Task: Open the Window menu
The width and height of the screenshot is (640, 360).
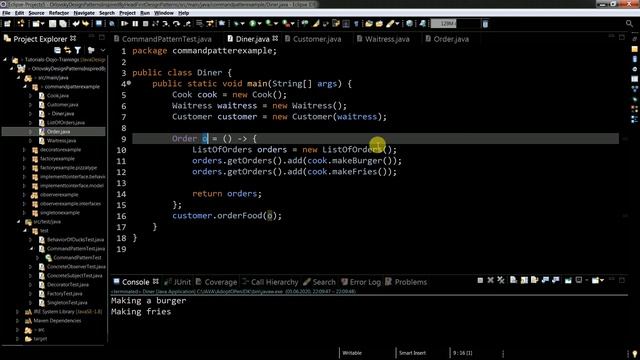Action: (164, 13)
